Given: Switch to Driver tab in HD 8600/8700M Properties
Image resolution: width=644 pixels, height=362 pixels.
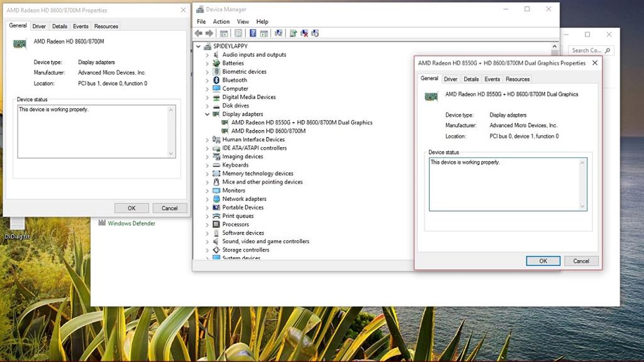Looking at the screenshot, I should [x=39, y=26].
